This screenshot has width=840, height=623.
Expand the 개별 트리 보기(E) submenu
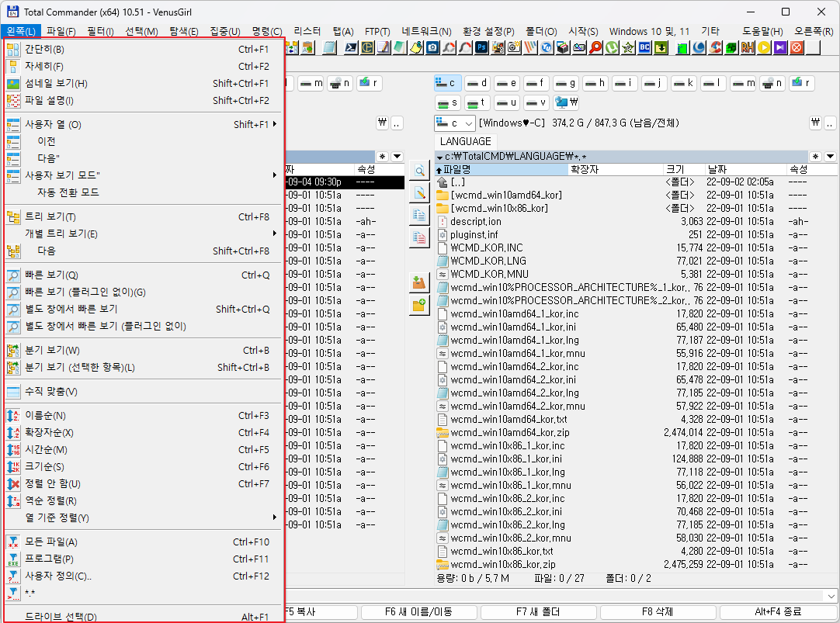point(143,234)
